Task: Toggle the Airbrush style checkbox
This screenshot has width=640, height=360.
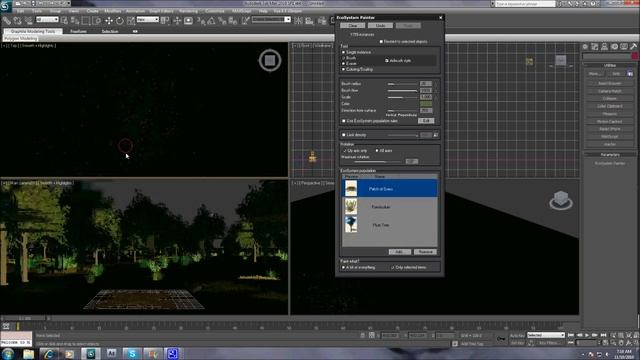Action: click(x=387, y=61)
